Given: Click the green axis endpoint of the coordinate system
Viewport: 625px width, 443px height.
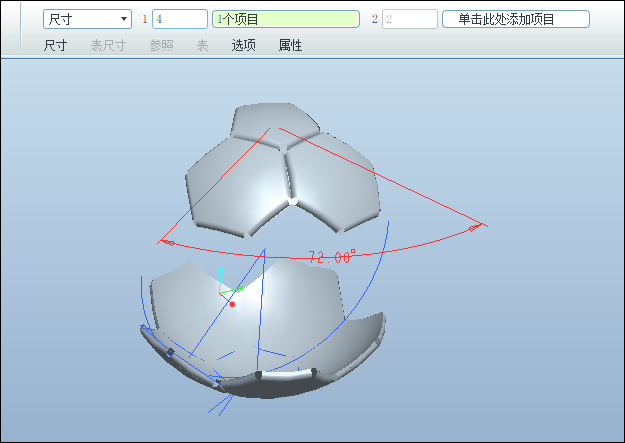Looking at the screenshot, I should [241, 288].
